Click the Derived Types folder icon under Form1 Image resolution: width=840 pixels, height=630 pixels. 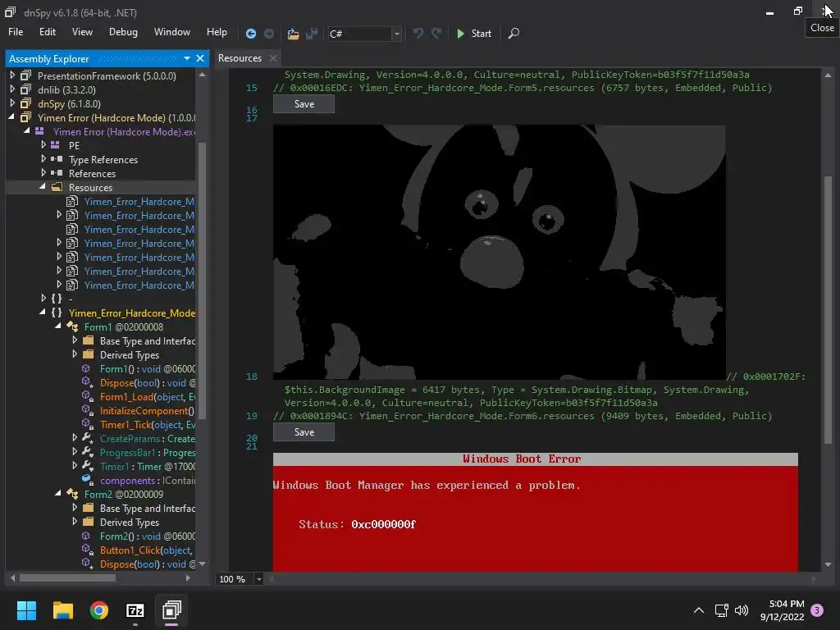point(89,354)
